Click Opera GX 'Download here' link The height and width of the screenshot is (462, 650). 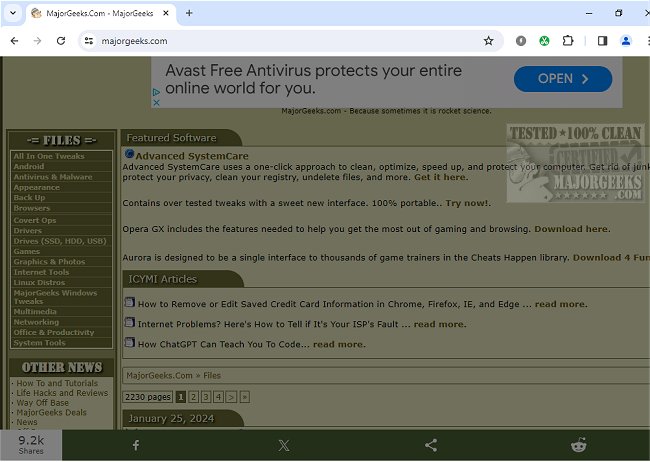[x=572, y=229]
